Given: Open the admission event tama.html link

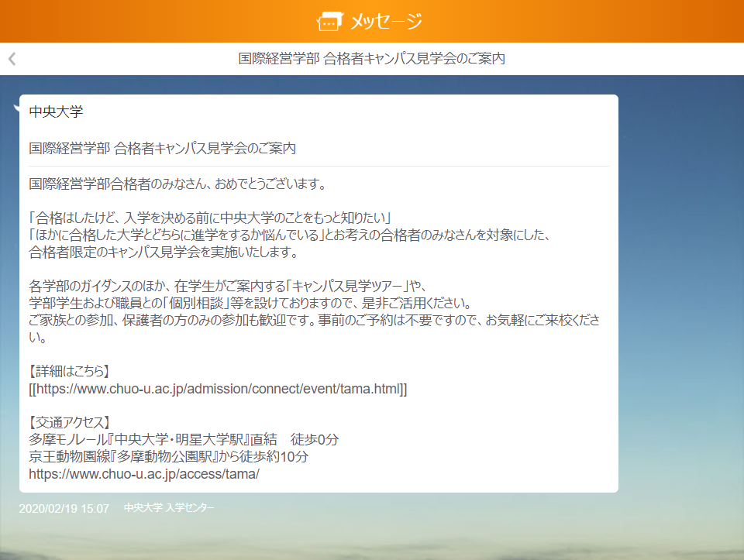Looking at the screenshot, I should click(x=218, y=388).
